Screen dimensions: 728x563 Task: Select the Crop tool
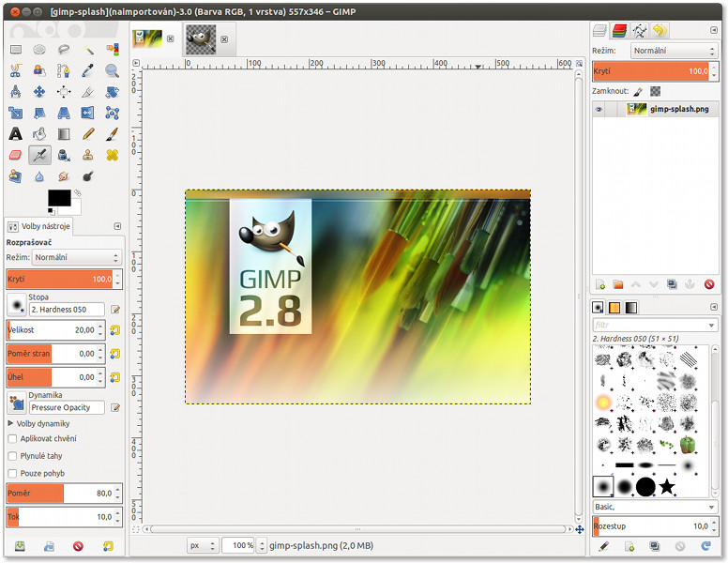pyautogui.click(x=88, y=92)
